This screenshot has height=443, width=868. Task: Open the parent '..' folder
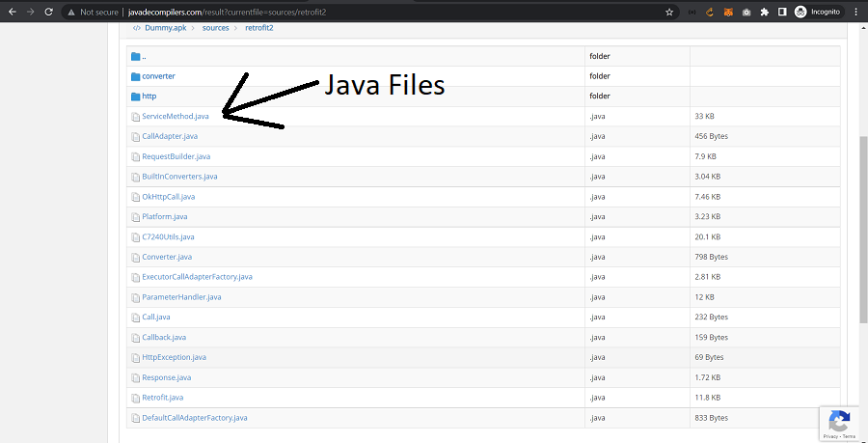[x=144, y=57]
